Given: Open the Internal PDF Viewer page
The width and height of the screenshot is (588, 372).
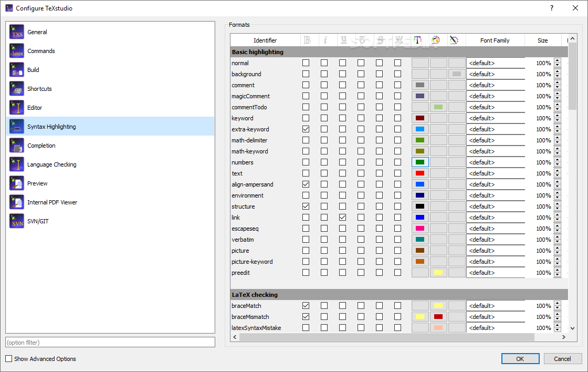Looking at the screenshot, I should click(x=110, y=202).
